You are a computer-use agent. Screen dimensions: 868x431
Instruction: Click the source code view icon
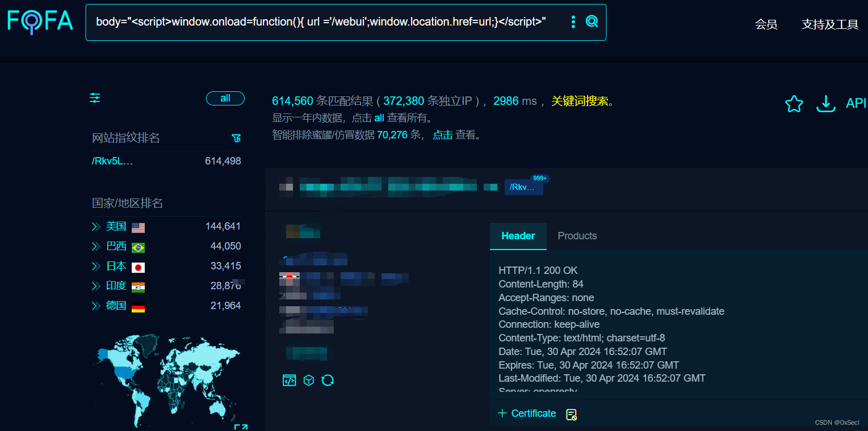tap(289, 381)
